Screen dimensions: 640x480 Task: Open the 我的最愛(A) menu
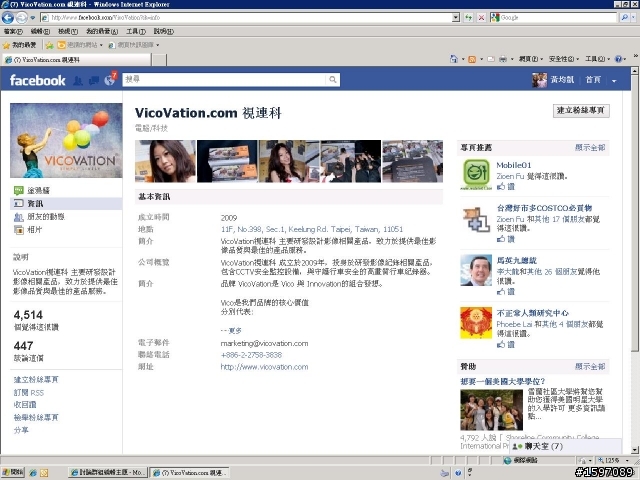click(102, 31)
